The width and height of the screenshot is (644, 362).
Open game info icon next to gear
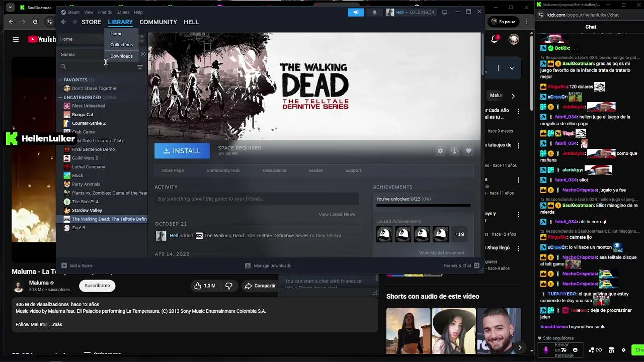[454, 151]
